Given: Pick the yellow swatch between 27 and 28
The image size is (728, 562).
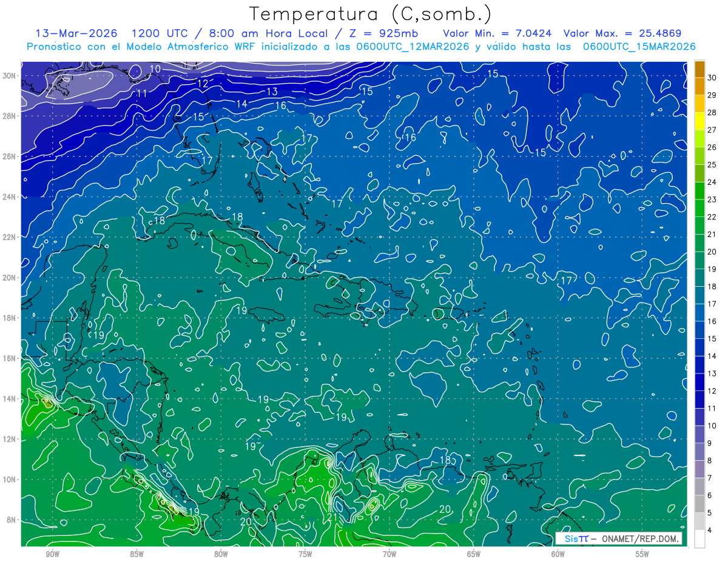Looking at the screenshot, I should (699, 121).
